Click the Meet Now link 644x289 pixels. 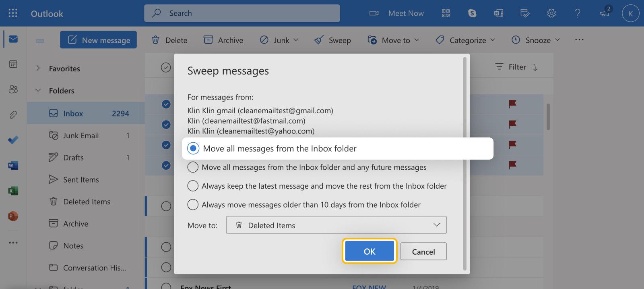click(406, 13)
